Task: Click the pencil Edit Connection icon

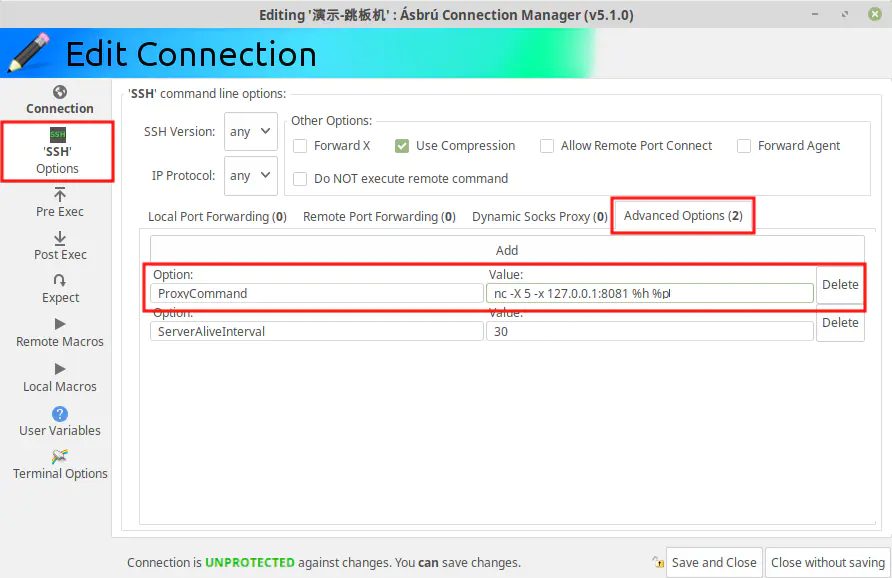Action: click(28, 52)
